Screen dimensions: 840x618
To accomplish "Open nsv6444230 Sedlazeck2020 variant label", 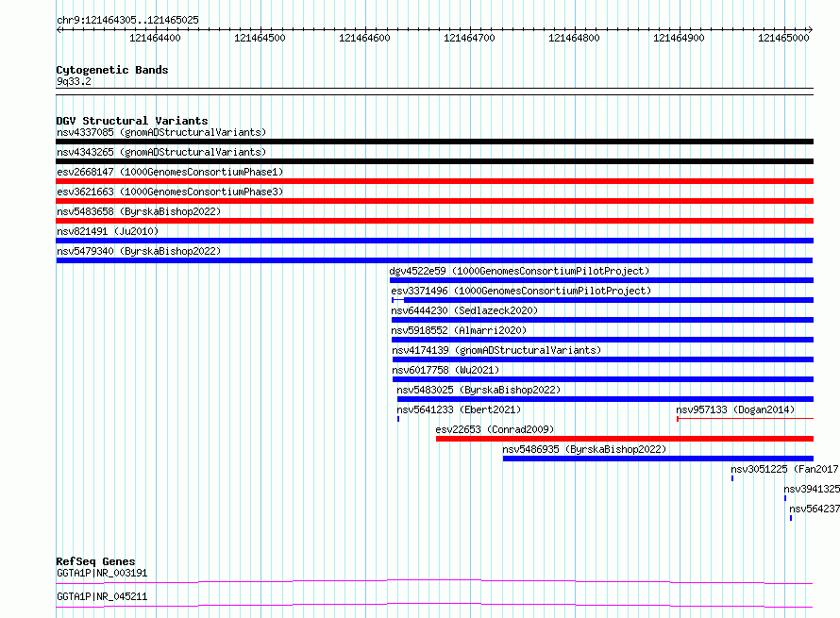I will 464,310.
